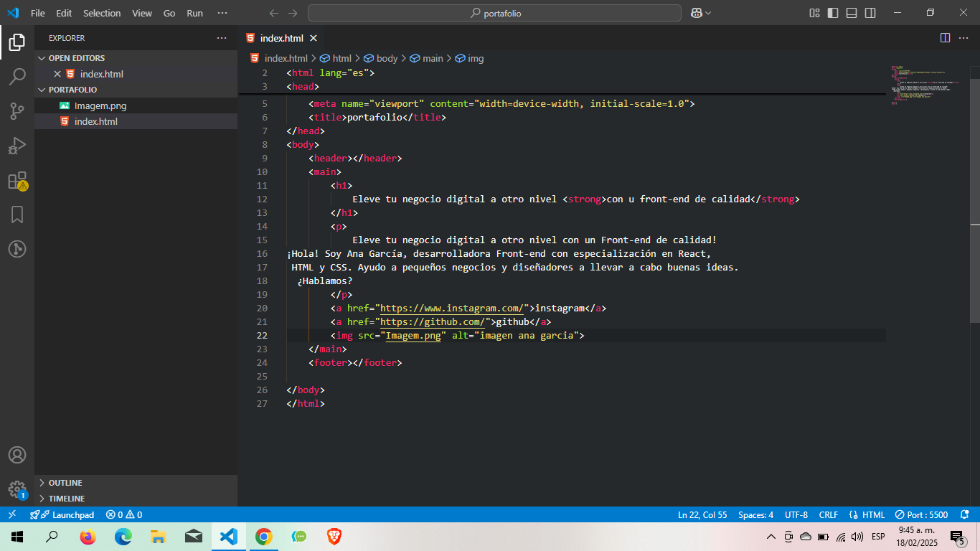
Task: Open the Selection menu
Action: point(102,13)
